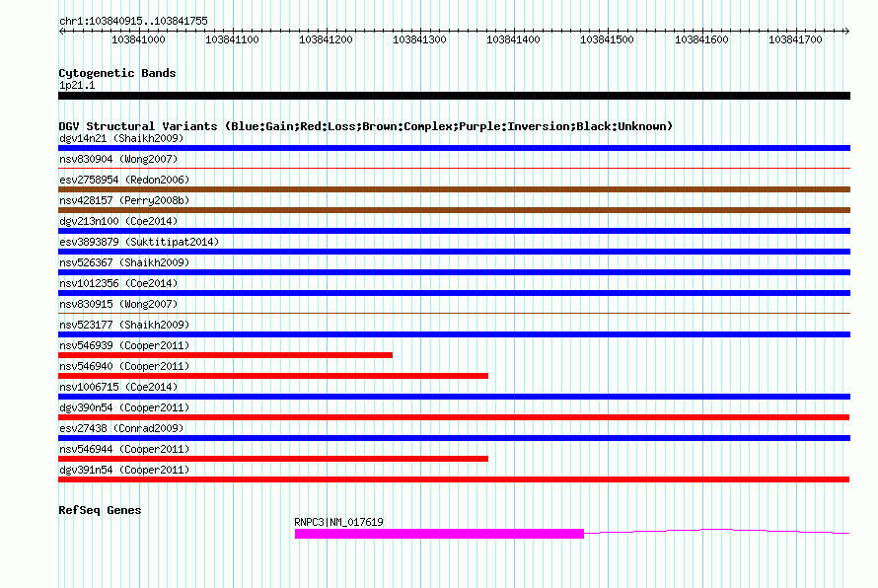Open variant nsv1012356 (Coe2014) label
878x588 pixels.
tap(118, 283)
